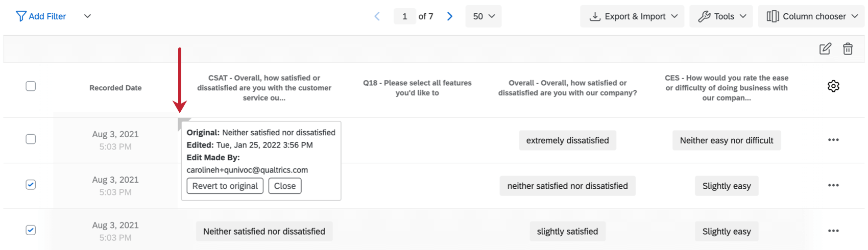Image resolution: width=868 pixels, height=250 pixels.
Task: Open the Export & Import menu
Action: click(x=632, y=16)
